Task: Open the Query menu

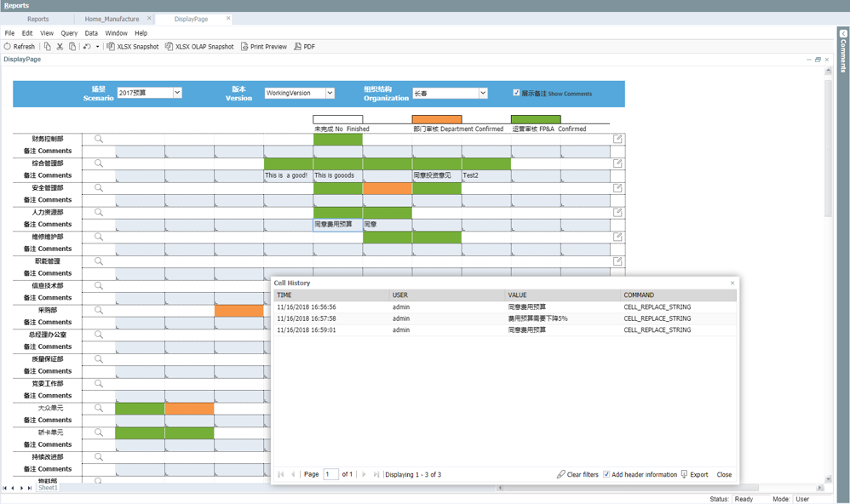Action: pos(69,33)
